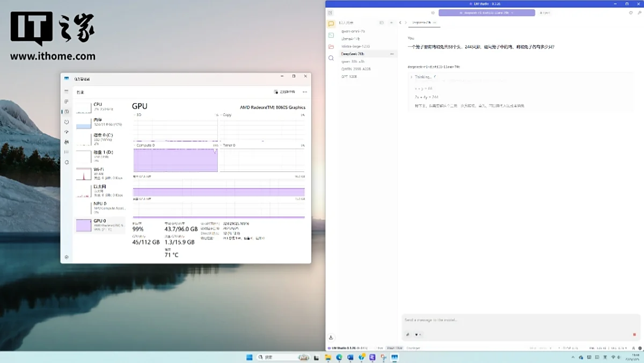The width and height of the screenshot is (644, 363).
Task: Click the downloads icon at sidebar bottom
Action: (331, 337)
